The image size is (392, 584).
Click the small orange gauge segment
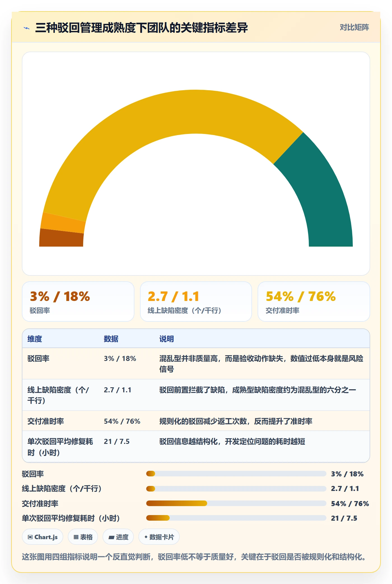click(63, 223)
